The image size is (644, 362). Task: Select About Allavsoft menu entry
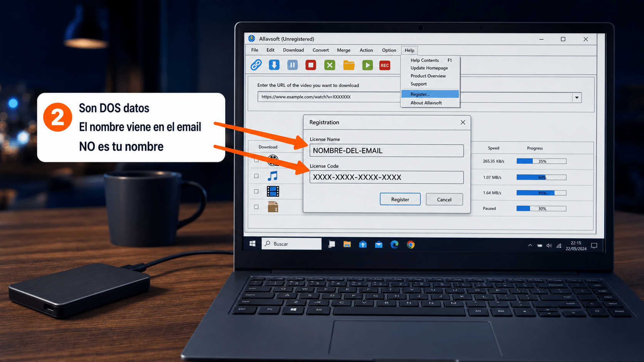430,103
